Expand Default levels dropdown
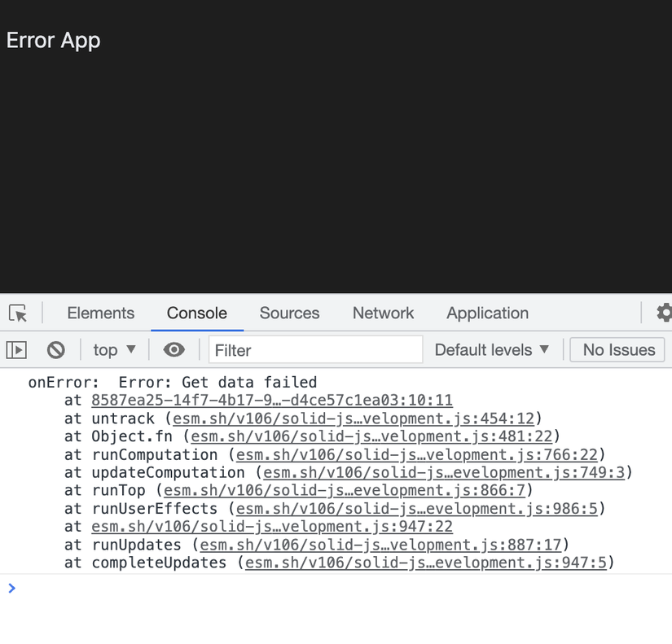 pos(491,350)
